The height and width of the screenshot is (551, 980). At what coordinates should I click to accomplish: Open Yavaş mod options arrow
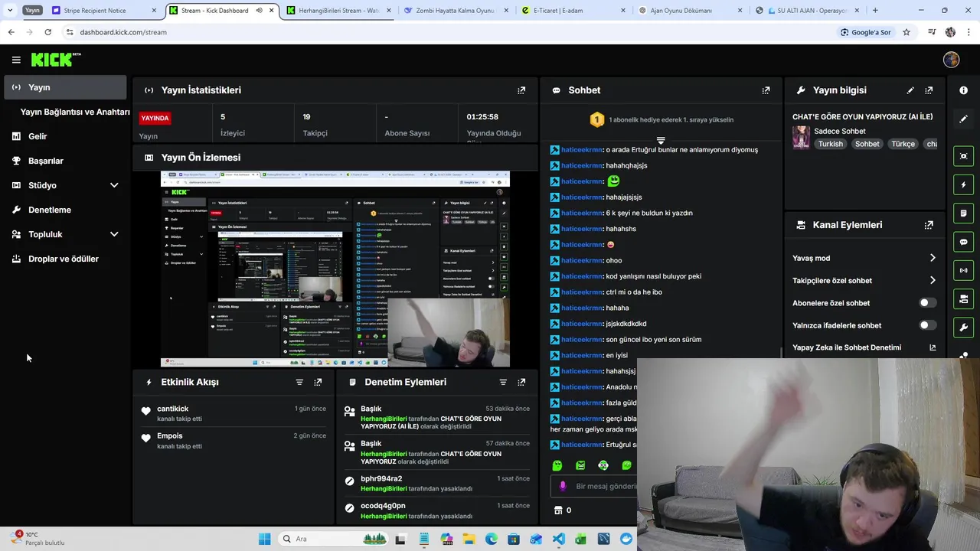[933, 258]
